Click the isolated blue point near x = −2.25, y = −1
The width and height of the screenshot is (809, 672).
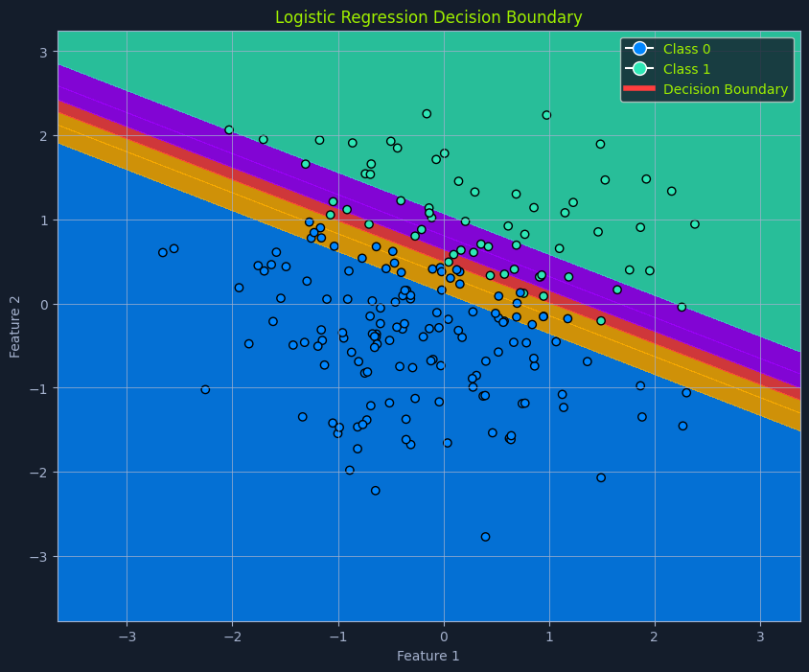205,390
